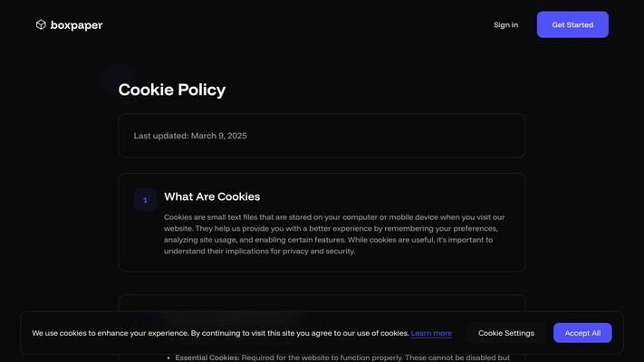Click the section number 1 badge
The height and width of the screenshot is (362, 644).
145,200
